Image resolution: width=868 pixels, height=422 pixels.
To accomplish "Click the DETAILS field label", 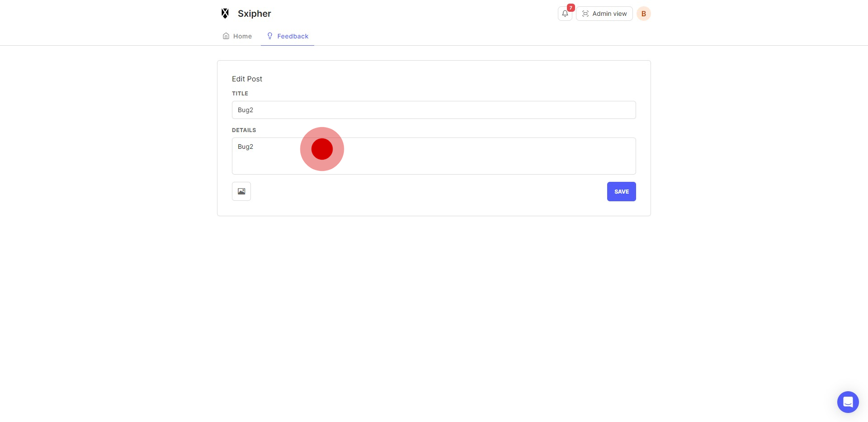I will (244, 130).
